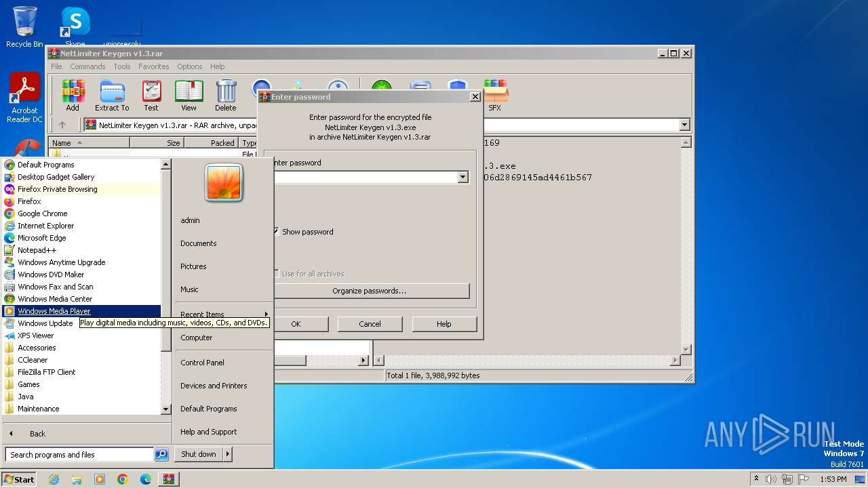Open Internet Explorer from program list
Viewport: 868px width, 488px height.
point(81,226)
